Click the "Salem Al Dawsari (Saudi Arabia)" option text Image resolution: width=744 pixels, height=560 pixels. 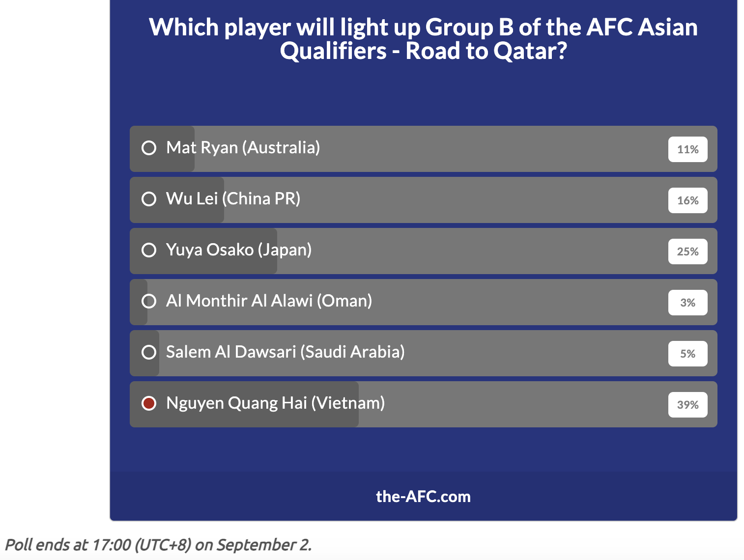pos(286,352)
